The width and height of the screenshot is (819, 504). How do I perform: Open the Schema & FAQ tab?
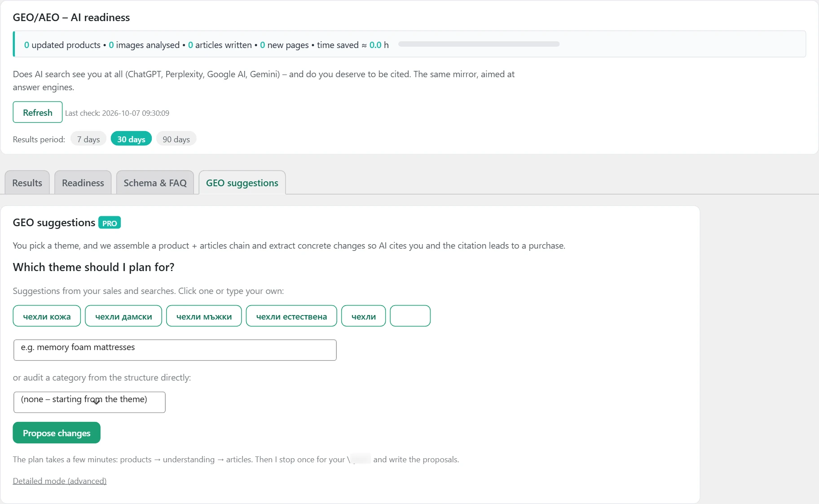[x=155, y=183]
